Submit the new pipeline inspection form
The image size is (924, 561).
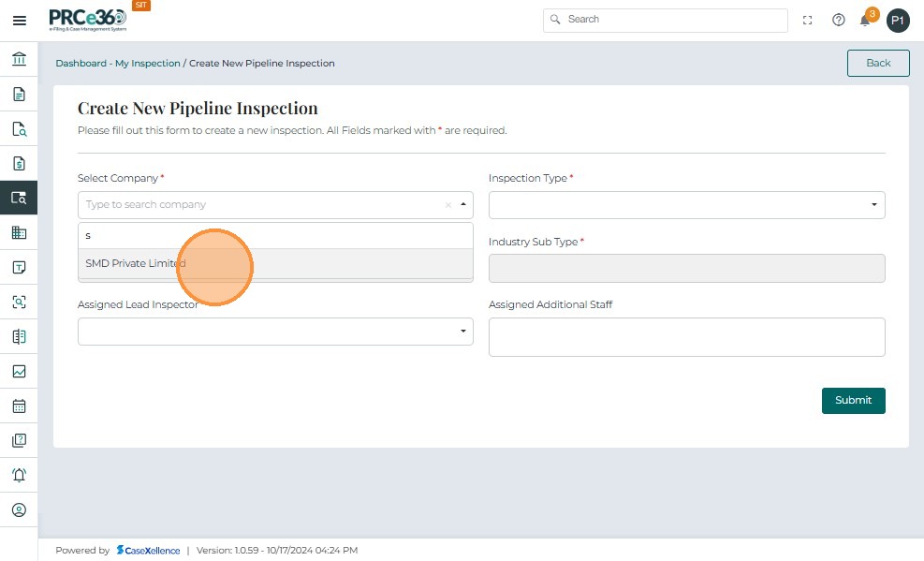853,400
